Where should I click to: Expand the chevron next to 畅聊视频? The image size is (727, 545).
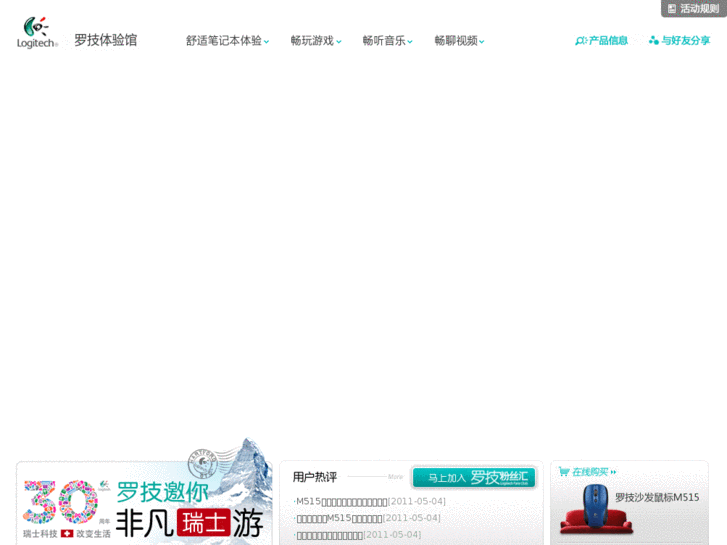[482, 42]
